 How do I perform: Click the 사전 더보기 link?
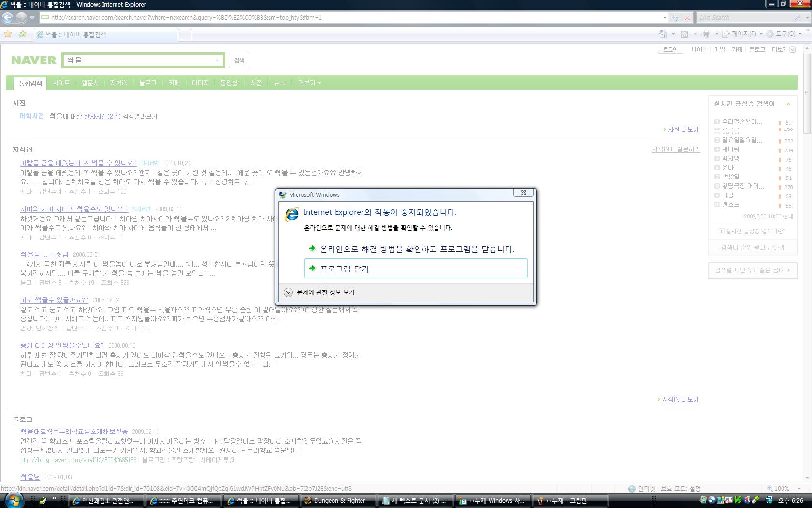683,130
